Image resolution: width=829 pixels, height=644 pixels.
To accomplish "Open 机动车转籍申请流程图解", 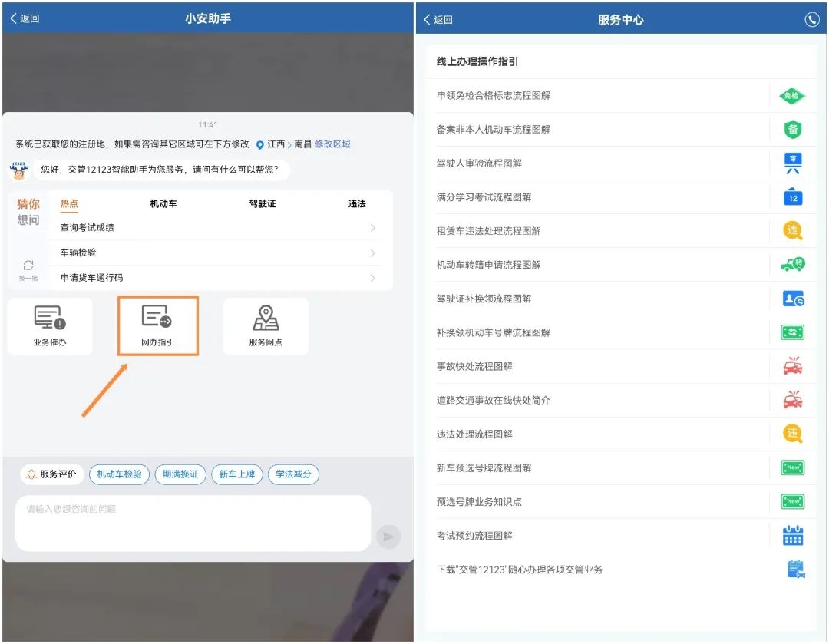I will (x=621, y=265).
